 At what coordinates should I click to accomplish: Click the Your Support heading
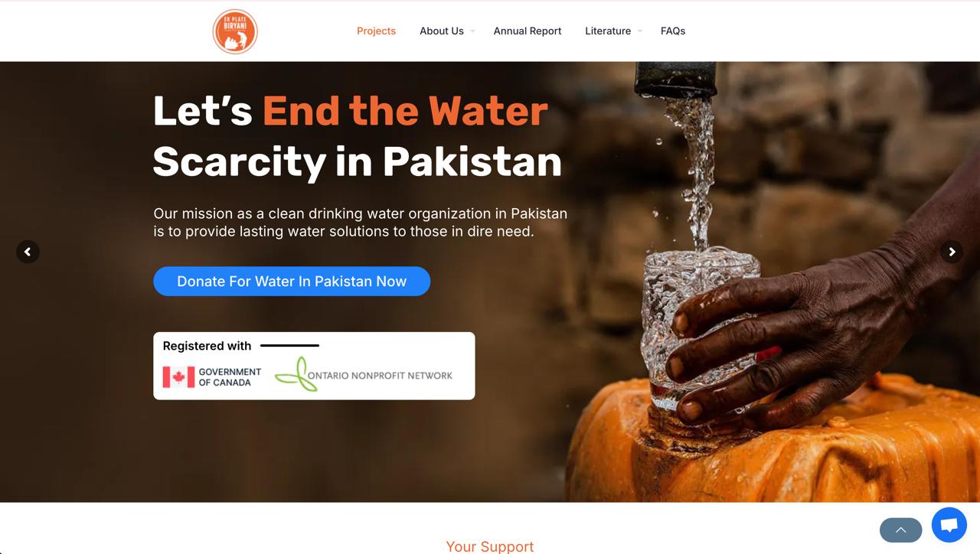(x=490, y=546)
